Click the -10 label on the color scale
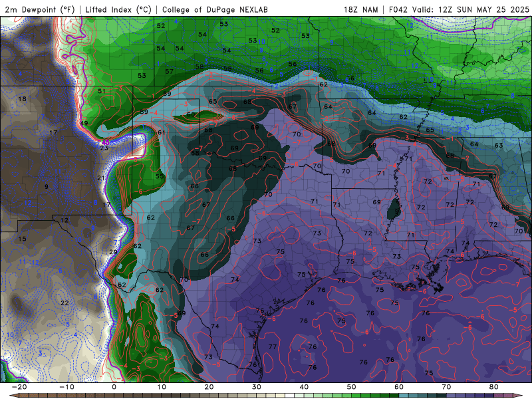532x399 pixels. [x=66, y=387]
